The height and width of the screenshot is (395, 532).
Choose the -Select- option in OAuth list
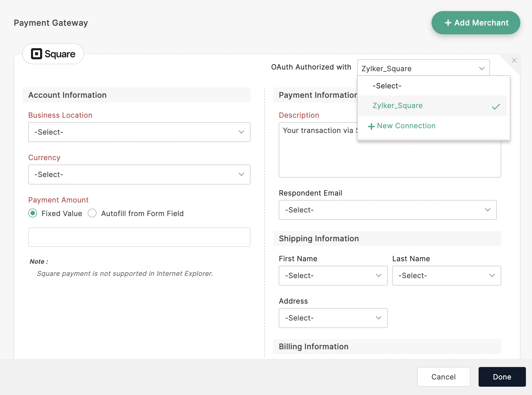click(387, 86)
